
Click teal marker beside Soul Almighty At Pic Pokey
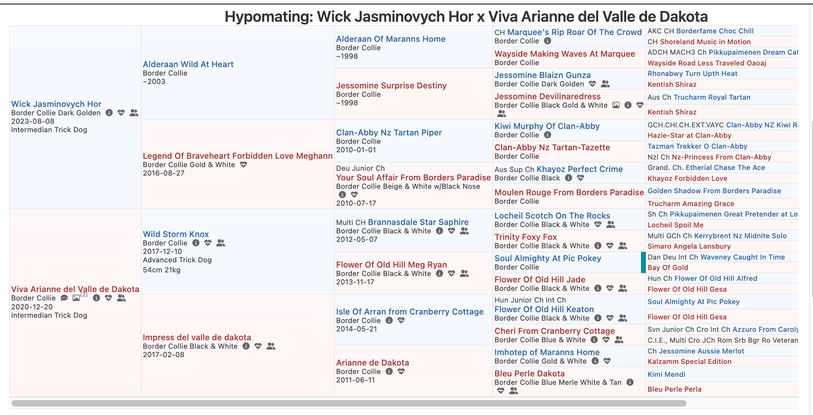[x=643, y=262]
